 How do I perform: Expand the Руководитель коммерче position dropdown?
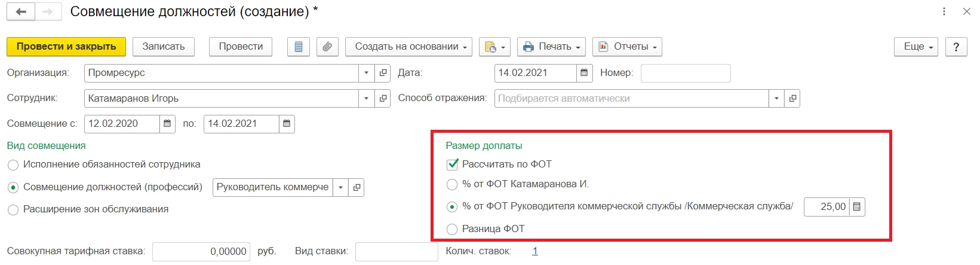[340, 187]
